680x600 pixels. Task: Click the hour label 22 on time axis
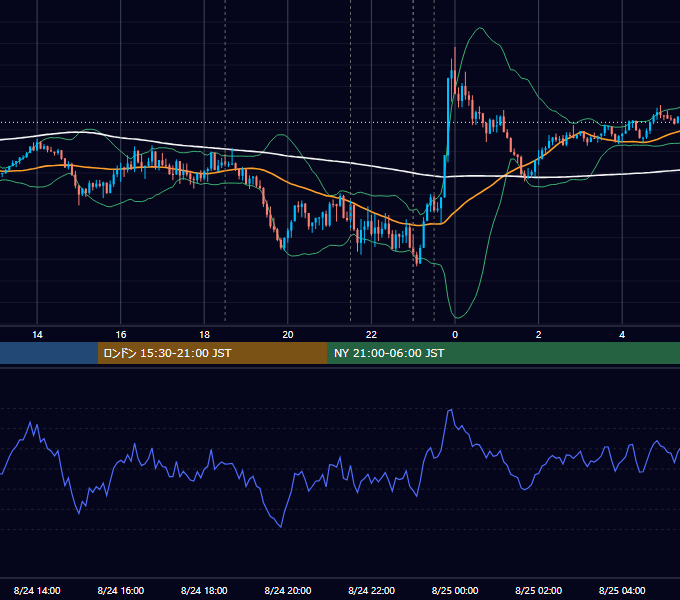371,335
